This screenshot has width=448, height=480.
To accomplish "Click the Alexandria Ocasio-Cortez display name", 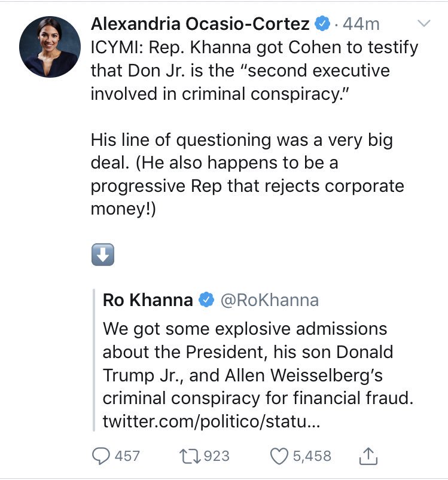I will coord(200,24).
